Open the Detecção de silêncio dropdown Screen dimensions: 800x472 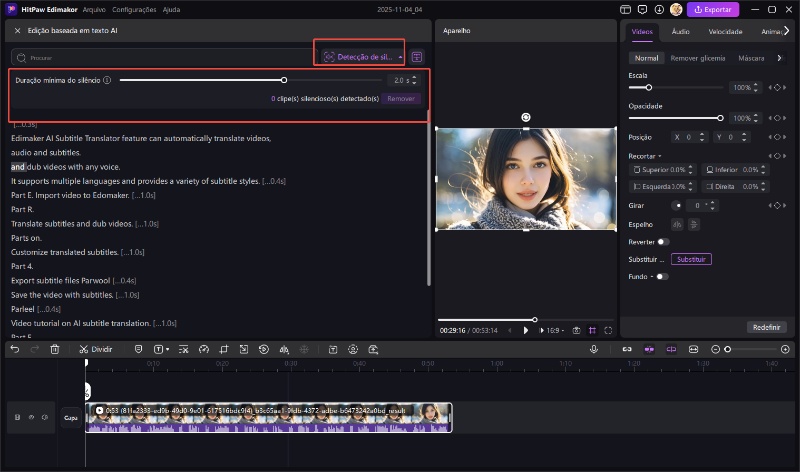click(x=362, y=57)
